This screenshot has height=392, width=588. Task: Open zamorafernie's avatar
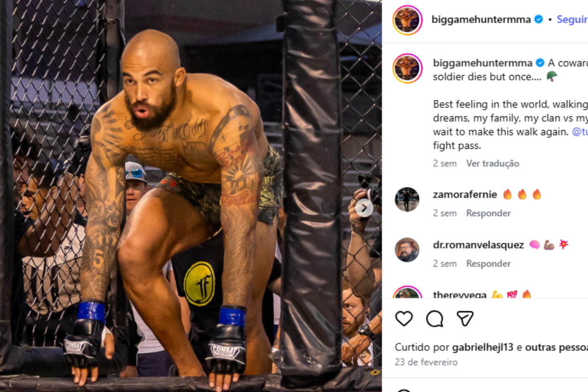pos(407,199)
